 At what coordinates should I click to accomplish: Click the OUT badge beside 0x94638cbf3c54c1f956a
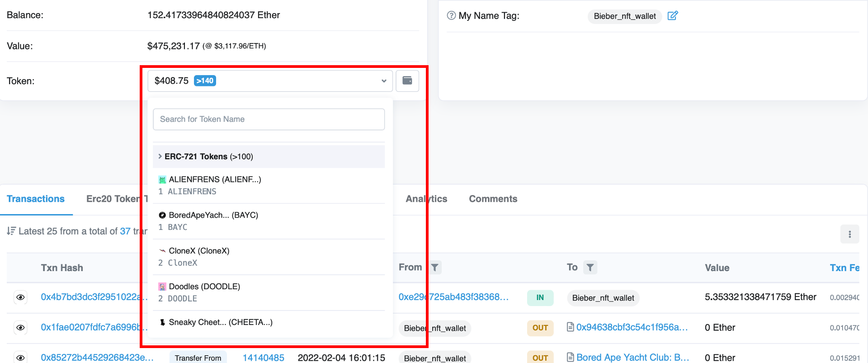(x=540, y=328)
